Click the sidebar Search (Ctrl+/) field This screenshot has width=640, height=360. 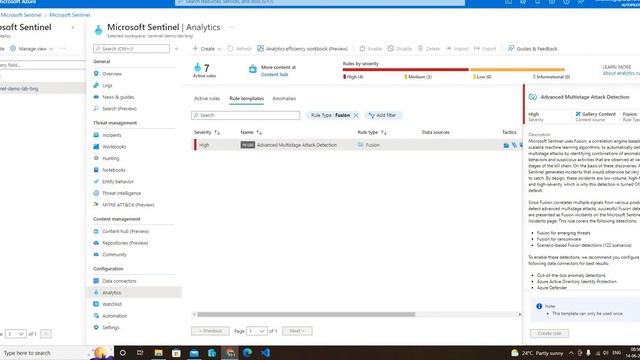click(x=131, y=49)
